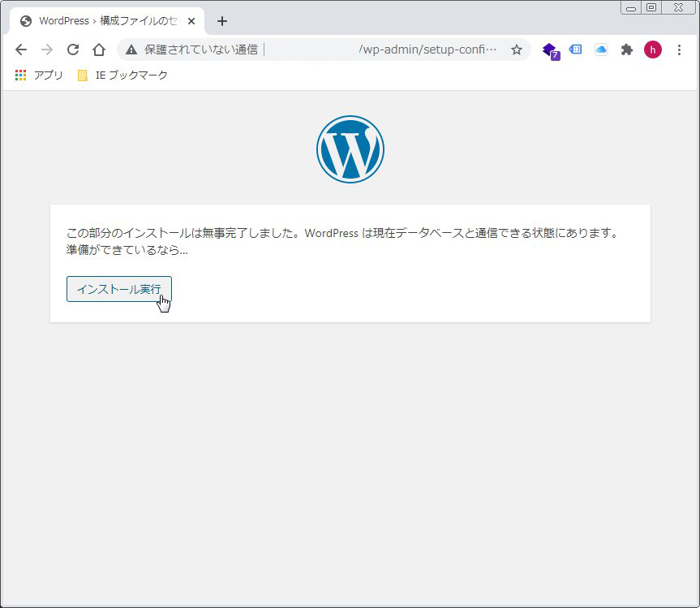Reload the current page
The image size is (700, 608).
(x=73, y=50)
